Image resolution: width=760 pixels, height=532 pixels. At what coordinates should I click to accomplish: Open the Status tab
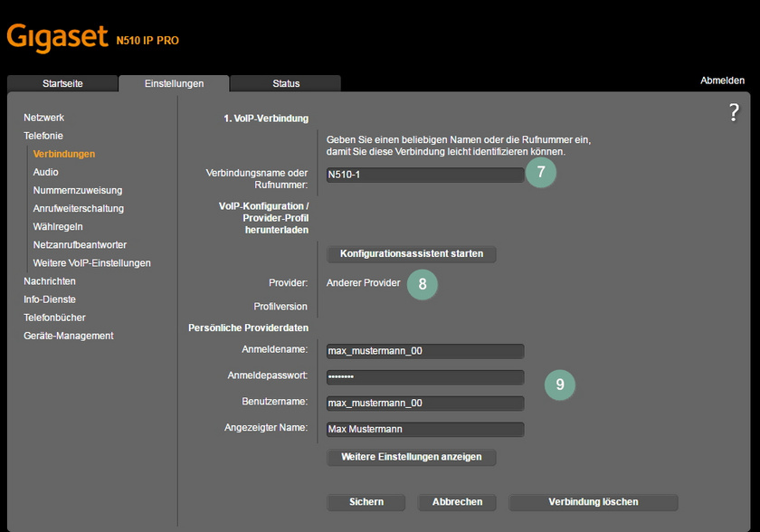tap(286, 83)
